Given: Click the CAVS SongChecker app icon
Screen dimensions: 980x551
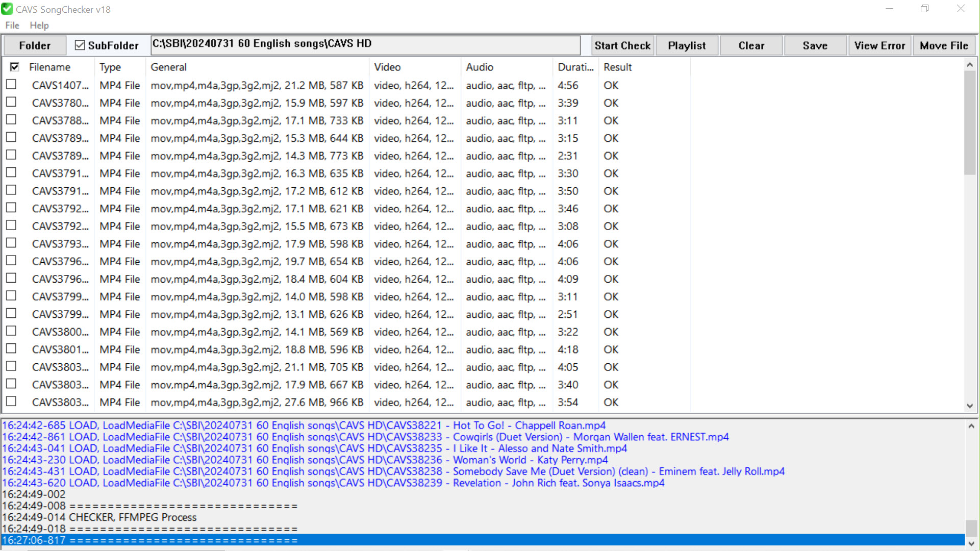Looking at the screenshot, I should [x=7, y=9].
